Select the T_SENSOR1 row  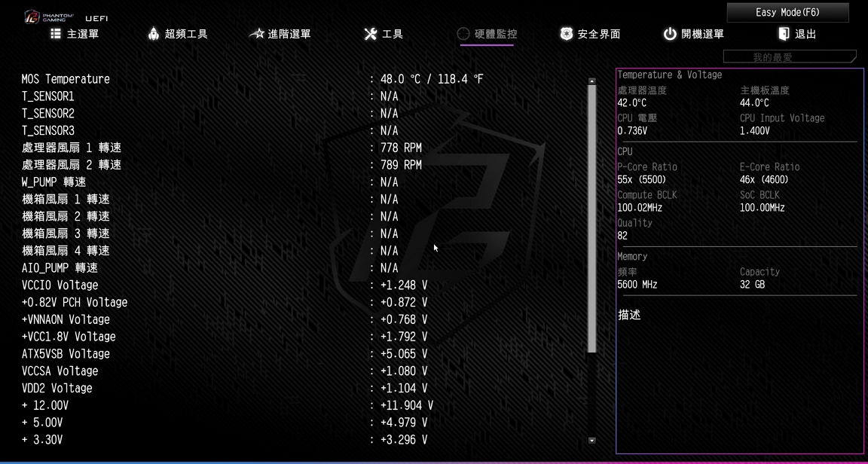[x=301, y=96]
